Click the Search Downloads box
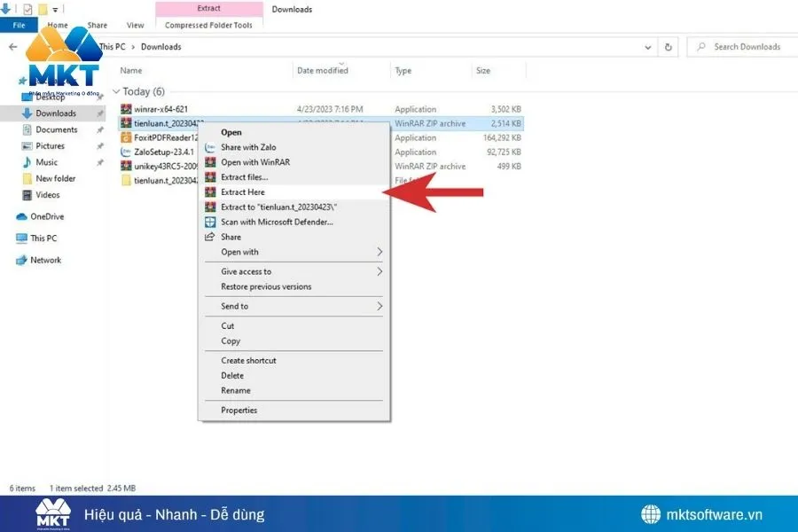Image resolution: width=798 pixels, height=532 pixels. (x=743, y=47)
